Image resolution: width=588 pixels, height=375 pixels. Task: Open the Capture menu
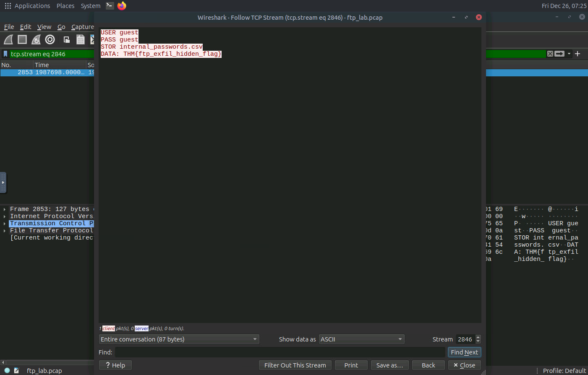[83, 27]
